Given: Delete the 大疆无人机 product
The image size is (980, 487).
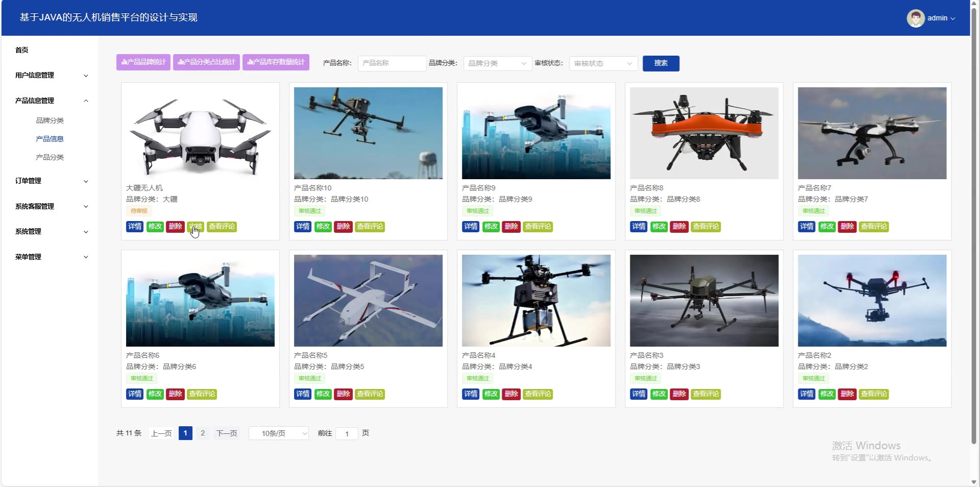Looking at the screenshot, I should point(176,227).
